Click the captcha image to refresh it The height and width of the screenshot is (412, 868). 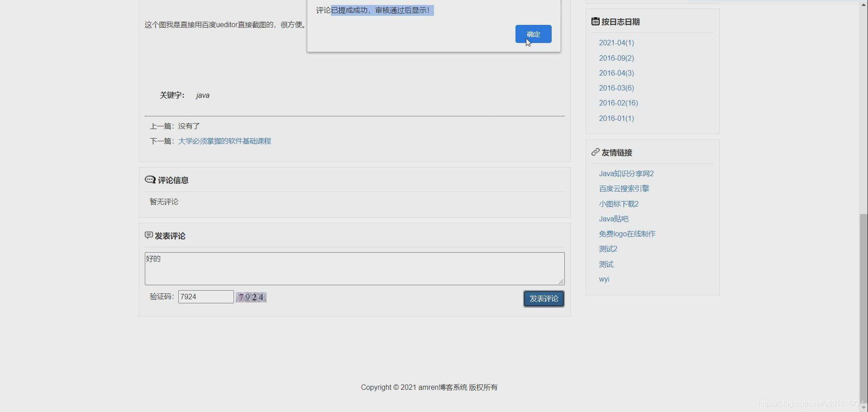[251, 297]
